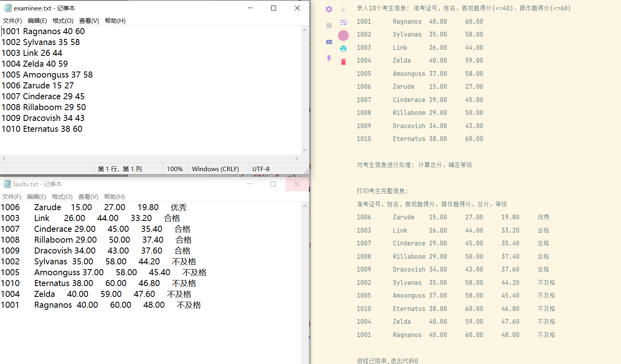Open 格式(O) menu in examinee.txt Notepad
The width and height of the screenshot is (621, 364).
pos(63,20)
